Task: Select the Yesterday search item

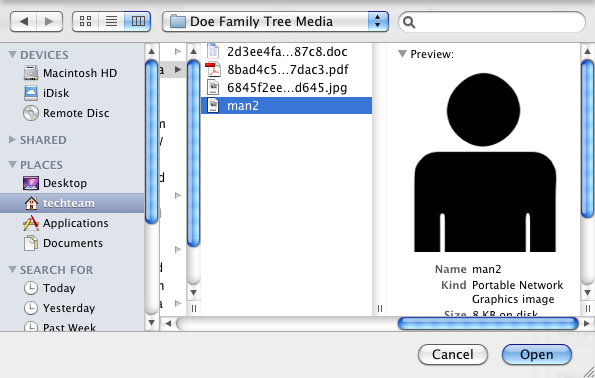Action: [72, 308]
